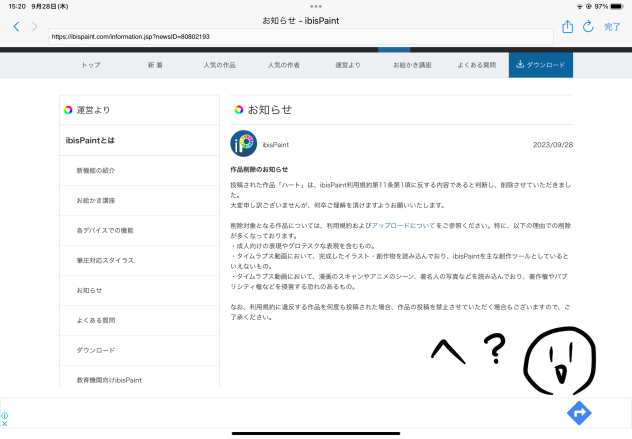Viewport: 632px width, 439px height.
Task: Open 教育機関向けibisPaint in the sidebar
Action: point(109,380)
